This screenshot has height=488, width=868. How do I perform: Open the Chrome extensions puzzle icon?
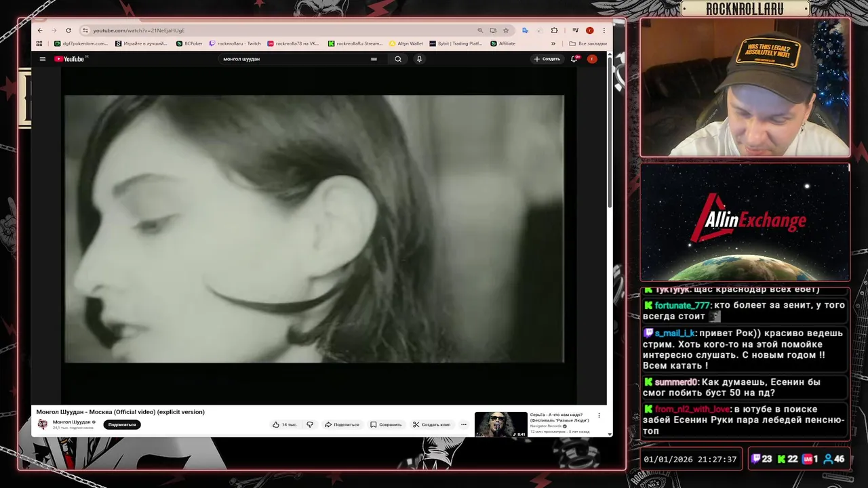point(554,30)
